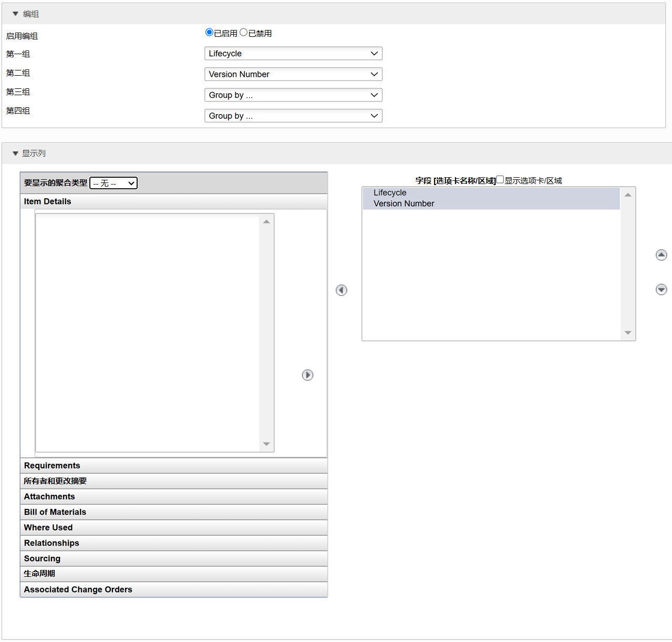This screenshot has width=672, height=642.
Task: Click the move-left arrow icon
Action: 342,290
